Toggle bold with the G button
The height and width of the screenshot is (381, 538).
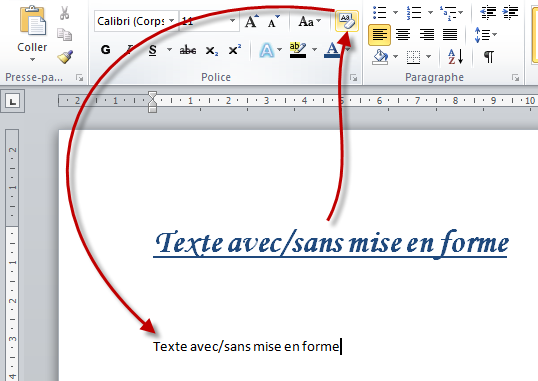click(106, 50)
